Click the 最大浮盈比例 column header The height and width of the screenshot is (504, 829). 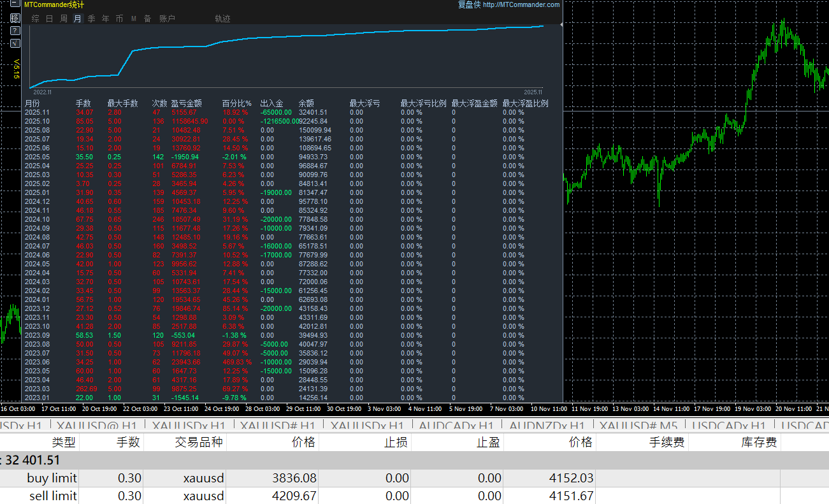525,103
